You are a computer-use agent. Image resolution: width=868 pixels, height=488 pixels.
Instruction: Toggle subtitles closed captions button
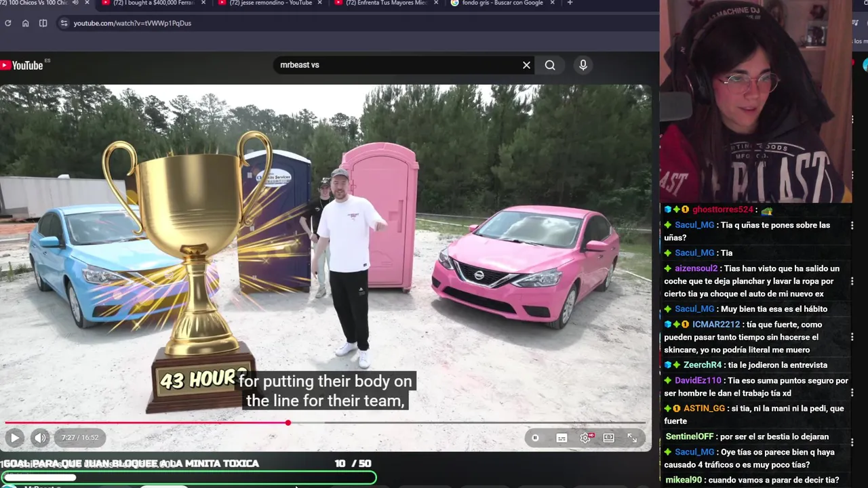tap(561, 438)
